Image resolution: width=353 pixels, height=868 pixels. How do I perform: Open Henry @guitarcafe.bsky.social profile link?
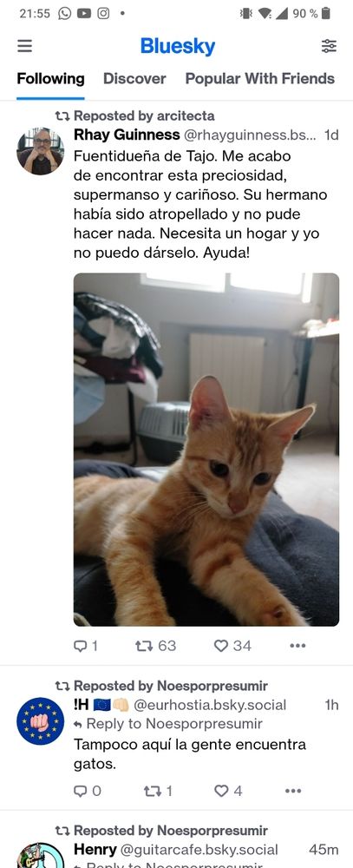coord(176,849)
